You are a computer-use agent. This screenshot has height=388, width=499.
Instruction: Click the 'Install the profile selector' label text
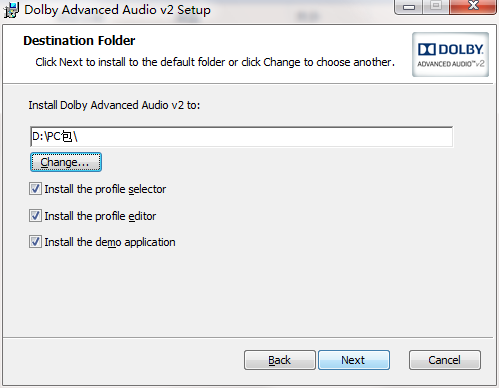pos(105,189)
